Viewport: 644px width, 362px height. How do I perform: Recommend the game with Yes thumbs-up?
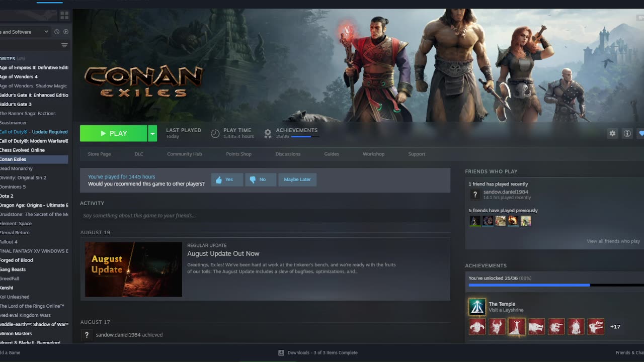227,179
